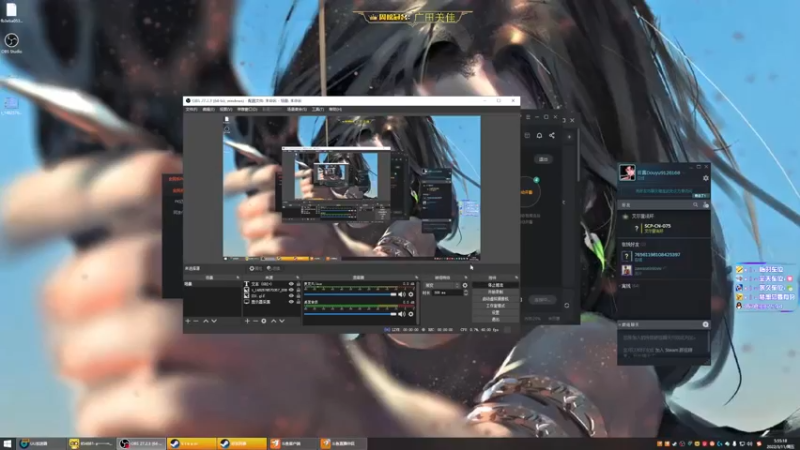Pop out the Scenes dock panel
This screenshot has height=450, width=800.
238,278
